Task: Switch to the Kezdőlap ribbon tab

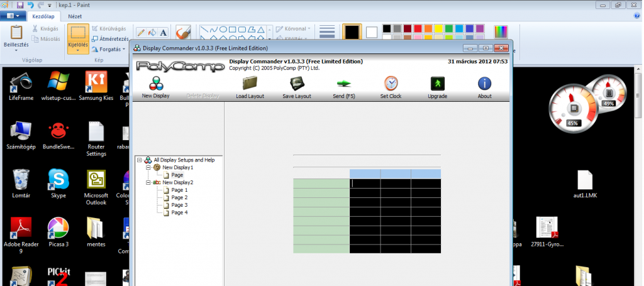Action: click(x=43, y=16)
